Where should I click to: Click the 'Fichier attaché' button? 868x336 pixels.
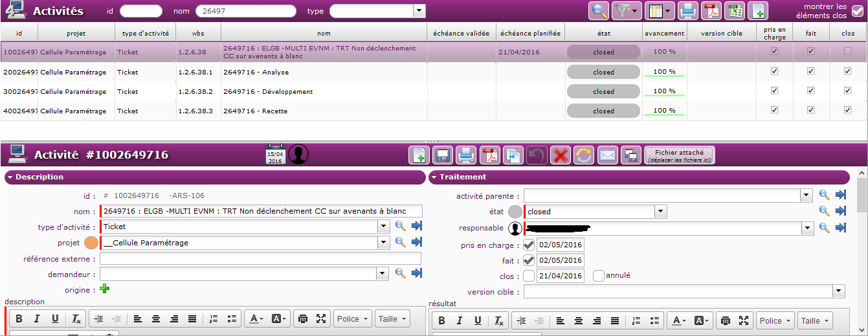[x=679, y=155]
